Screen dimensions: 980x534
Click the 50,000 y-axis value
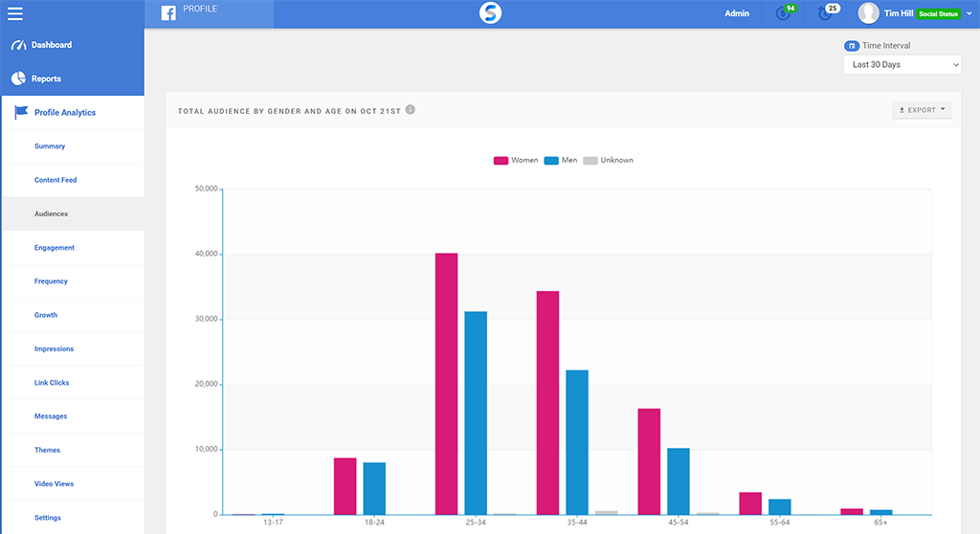pos(207,189)
